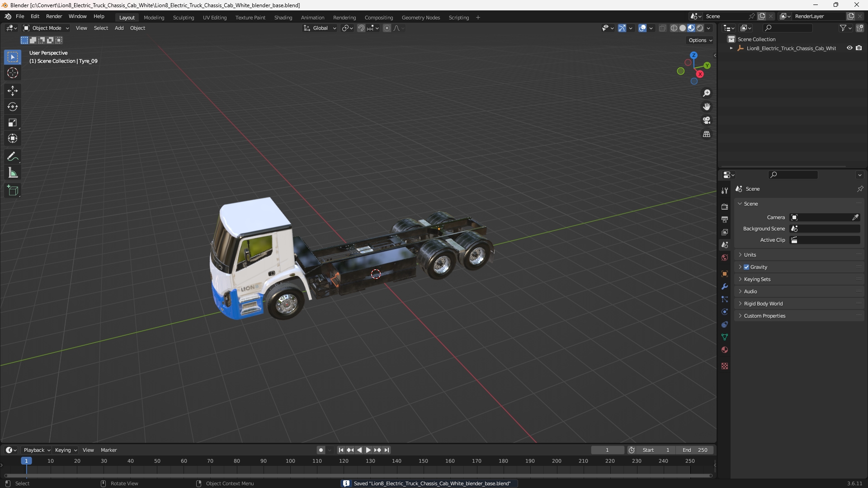Image resolution: width=868 pixels, height=488 pixels.
Task: Open Global transform orientation dropdown
Action: 320,28
